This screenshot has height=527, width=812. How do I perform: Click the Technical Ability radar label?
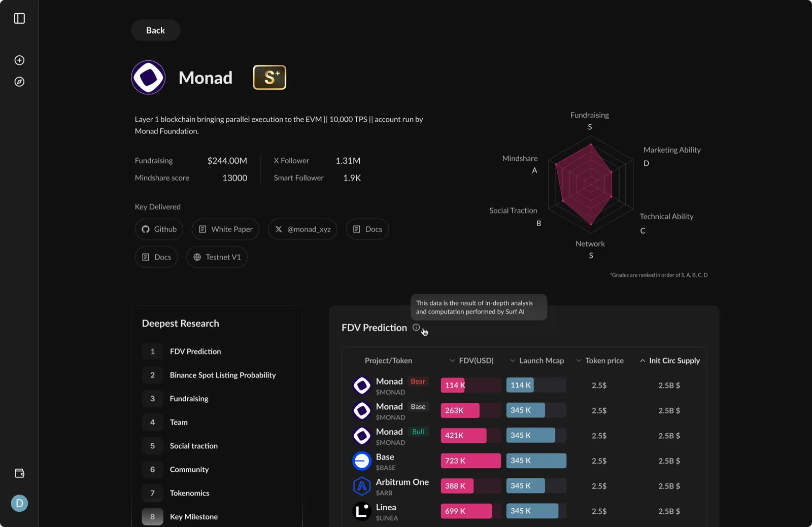pos(666,217)
